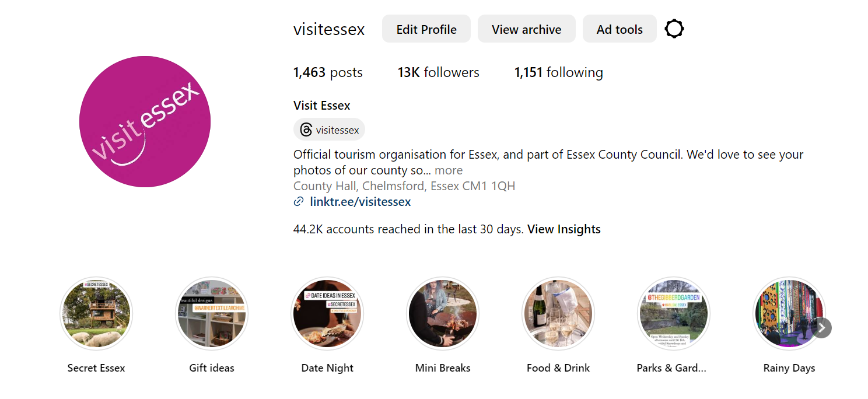Open the linktr.ee/visitessex link
This screenshot has height=399, width=868.
pyautogui.click(x=360, y=202)
